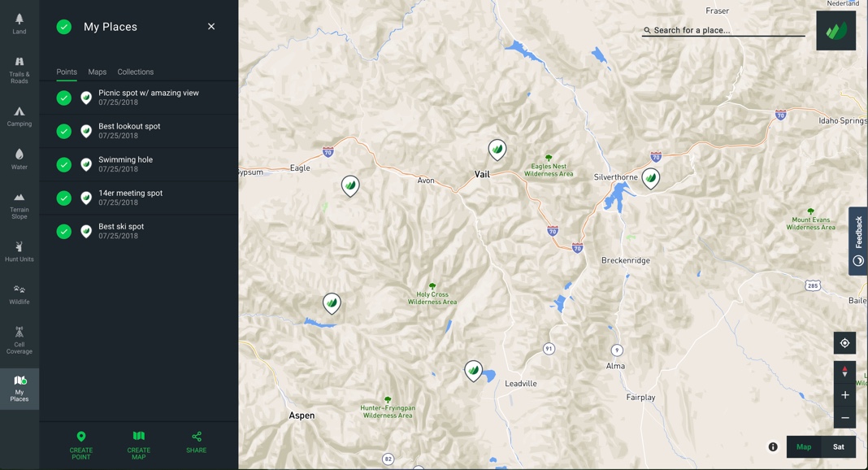The width and height of the screenshot is (868, 470).
Task: Center map on my location
Action: click(844, 343)
